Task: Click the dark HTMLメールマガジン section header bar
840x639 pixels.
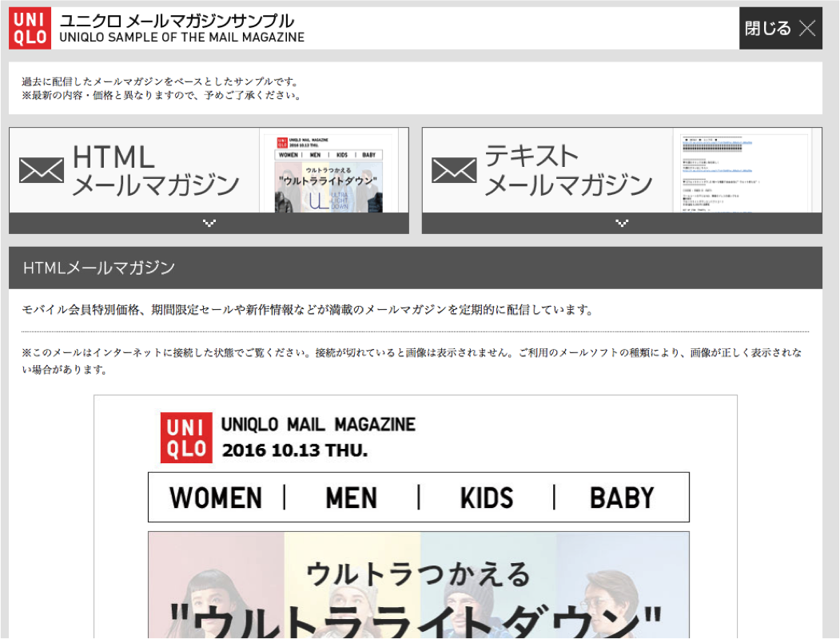Action: tap(416, 268)
